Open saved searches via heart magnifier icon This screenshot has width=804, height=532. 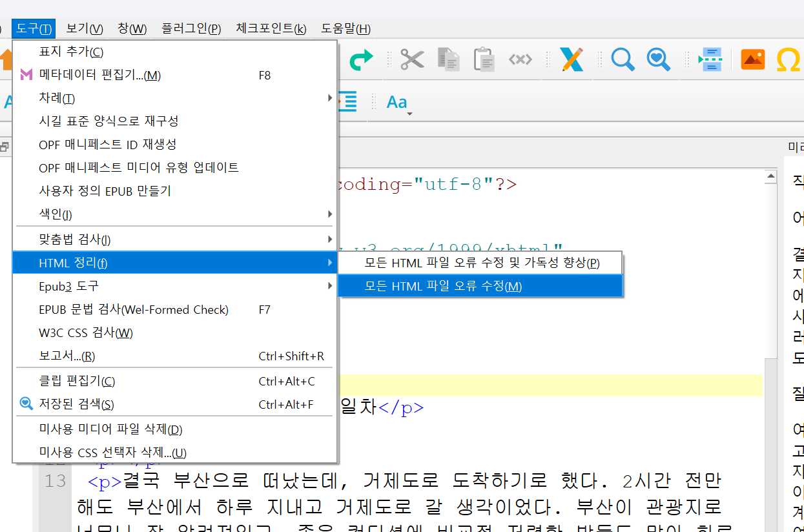(x=659, y=59)
